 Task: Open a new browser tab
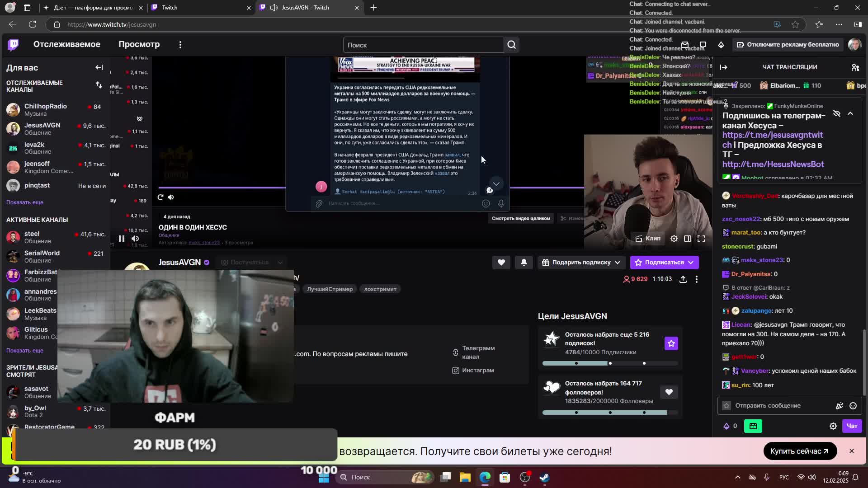tap(373, 8)
